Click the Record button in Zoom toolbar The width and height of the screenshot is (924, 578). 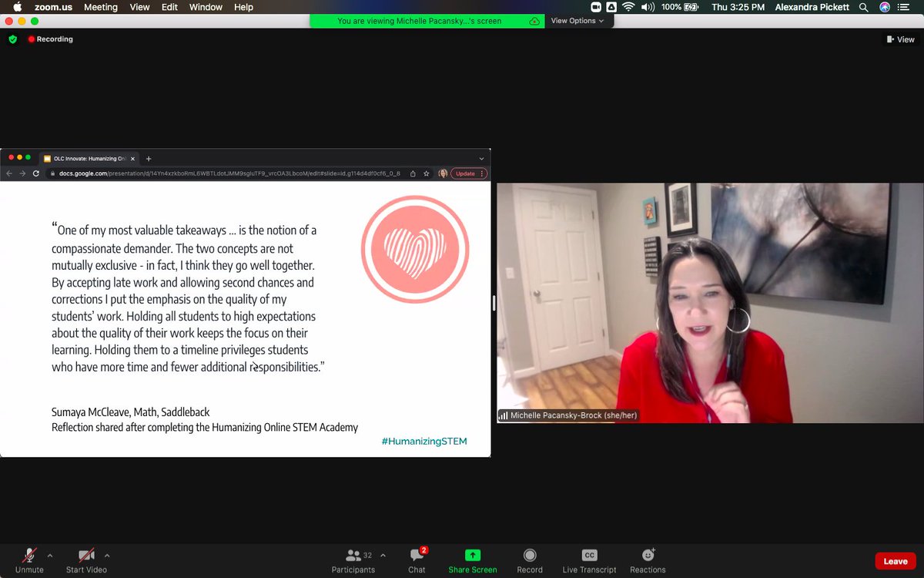530,560
